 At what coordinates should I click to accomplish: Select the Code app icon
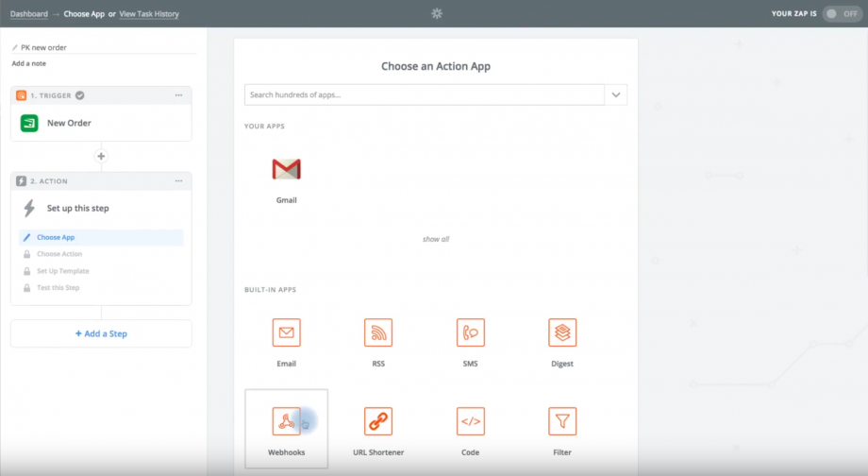tap(471, 421)
